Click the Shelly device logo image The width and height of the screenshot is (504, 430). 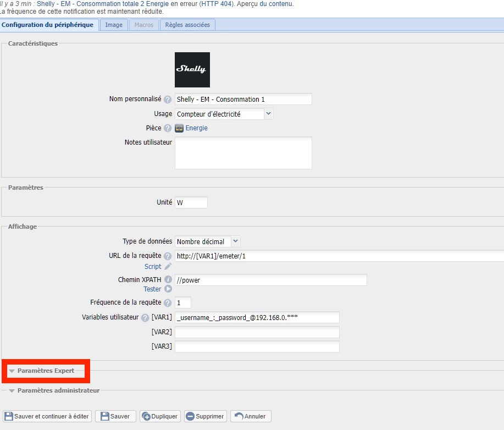(192, 70)
